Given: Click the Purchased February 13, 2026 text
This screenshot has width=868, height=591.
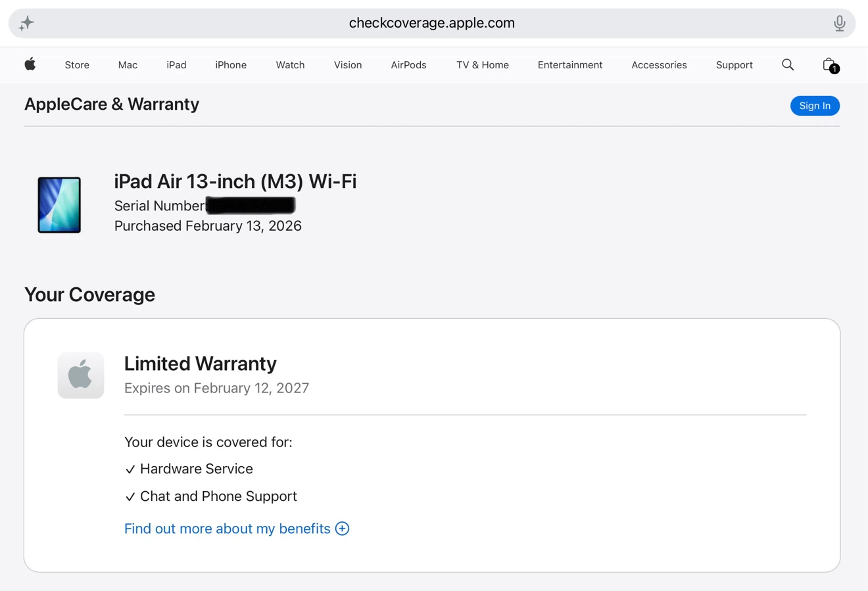Looking at the screenshot, I should pos(208,225).
